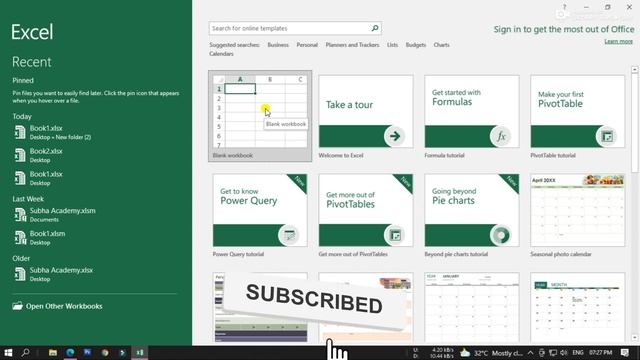The width and height of the screenshot is (640, 360).
Task: Click the arrow icon on Take a tour
Action: (x=395, y=136)
